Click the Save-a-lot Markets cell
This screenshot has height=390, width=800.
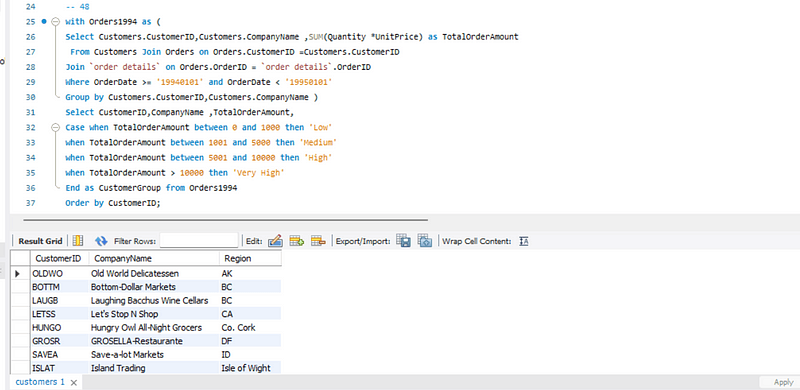(155, 354)
